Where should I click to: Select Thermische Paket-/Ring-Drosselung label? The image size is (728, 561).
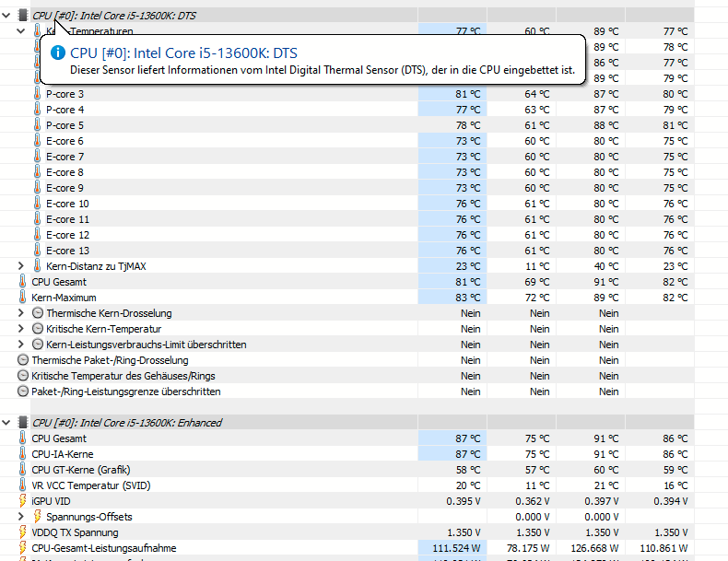point(110,360)
